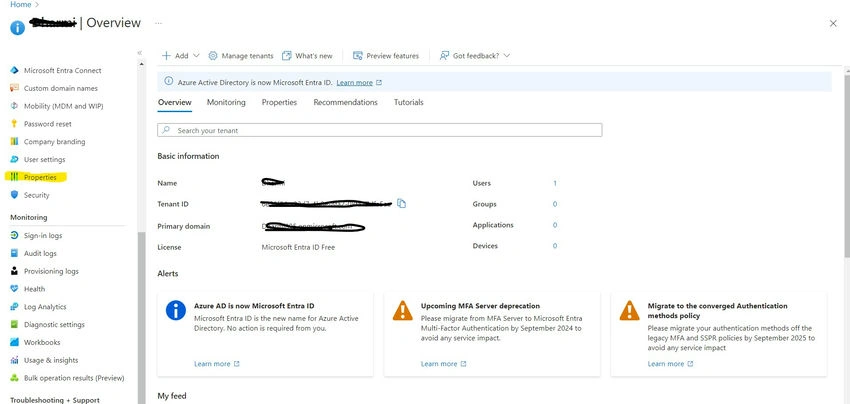The height and width of the screenshot is (404, 850).
Task: Click the Company branding icon
Action: [15, 142]
